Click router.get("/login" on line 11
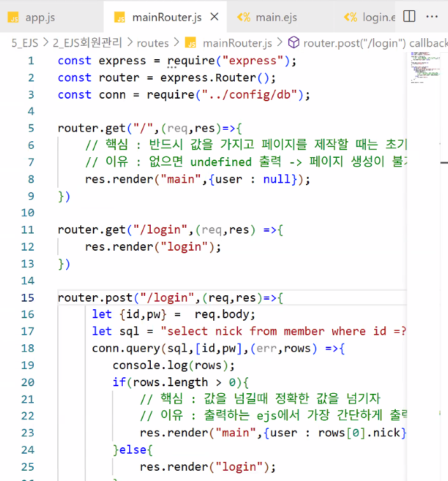 coord(122,230)
